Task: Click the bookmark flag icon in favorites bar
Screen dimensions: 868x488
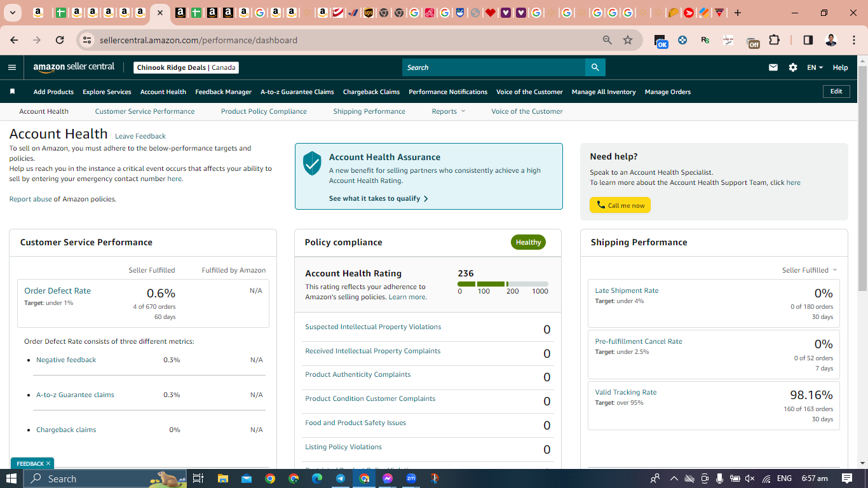Action: pyautogui.click(x=12, y=91)
